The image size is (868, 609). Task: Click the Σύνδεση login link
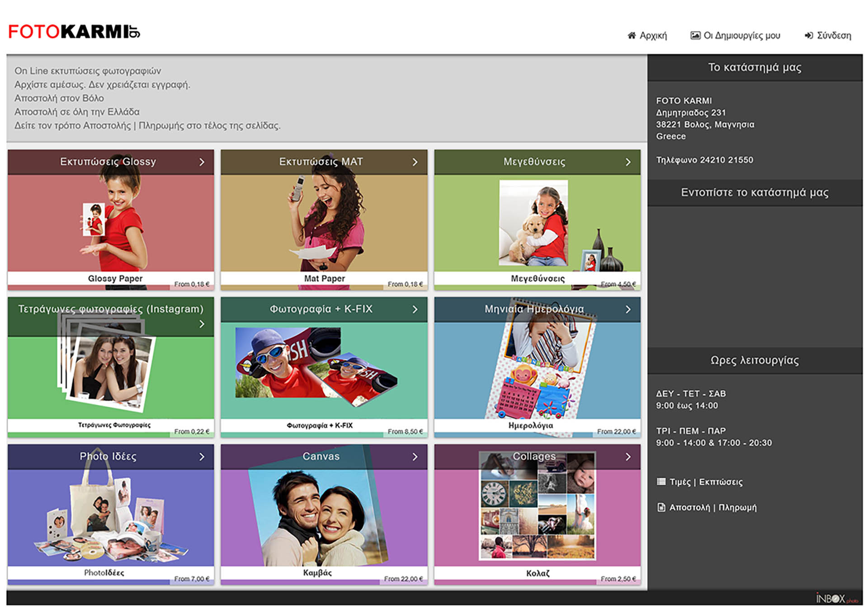coord(834,35)
